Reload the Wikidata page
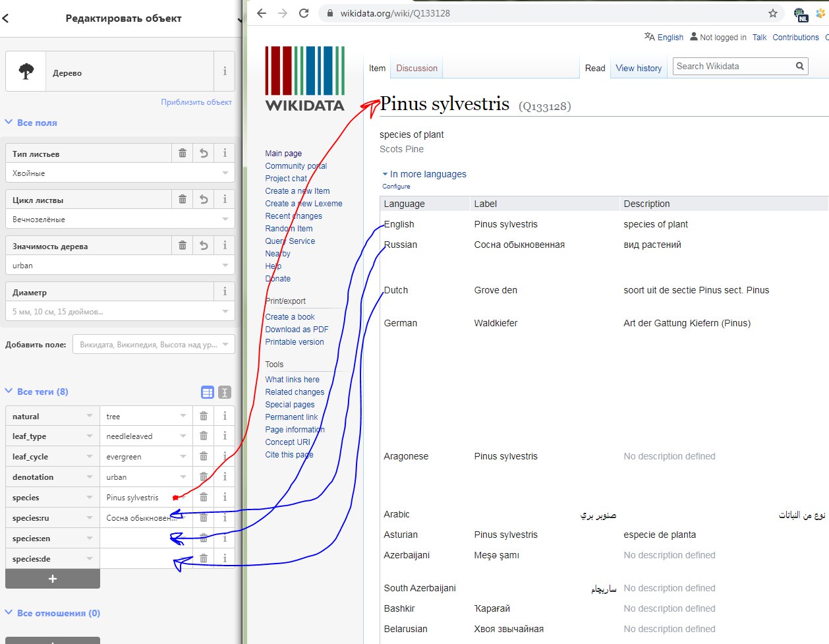This screenshot has width=829, height=644. pyautogui.click(x=304, y=13)
